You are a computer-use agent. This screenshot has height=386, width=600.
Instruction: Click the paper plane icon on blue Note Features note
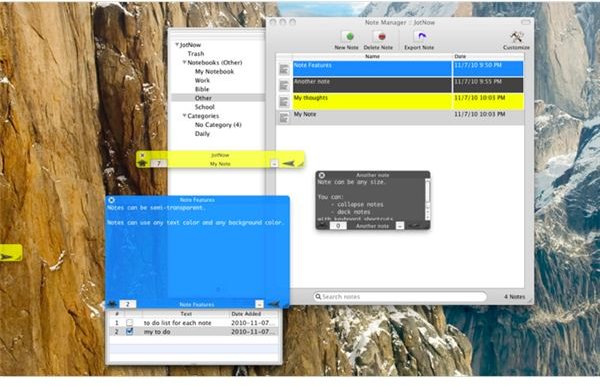(274, 305)
